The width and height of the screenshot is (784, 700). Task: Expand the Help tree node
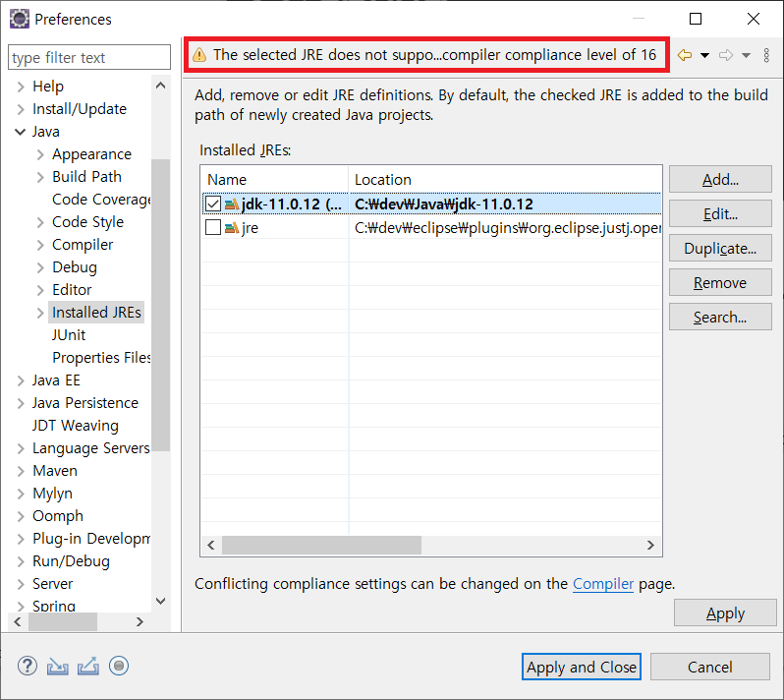[x=21, y=87]
